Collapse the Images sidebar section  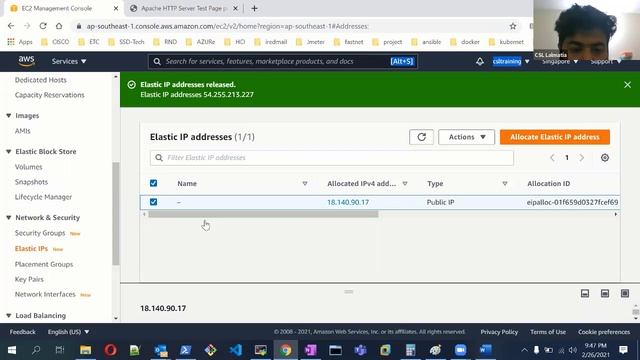[9, 116]
